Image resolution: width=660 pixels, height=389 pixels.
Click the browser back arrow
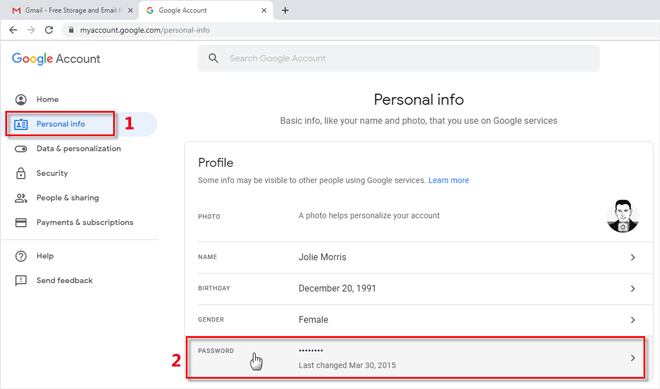(13, 30)
